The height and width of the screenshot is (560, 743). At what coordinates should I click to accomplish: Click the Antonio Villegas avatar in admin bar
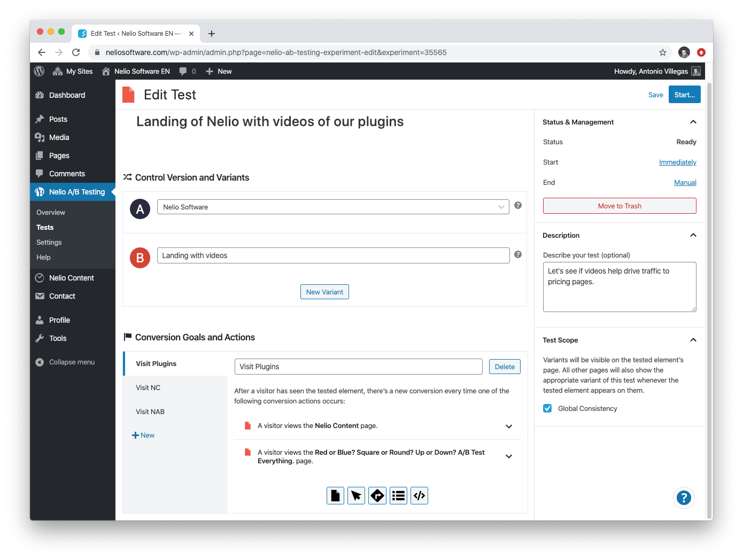(x=696, y=71)
